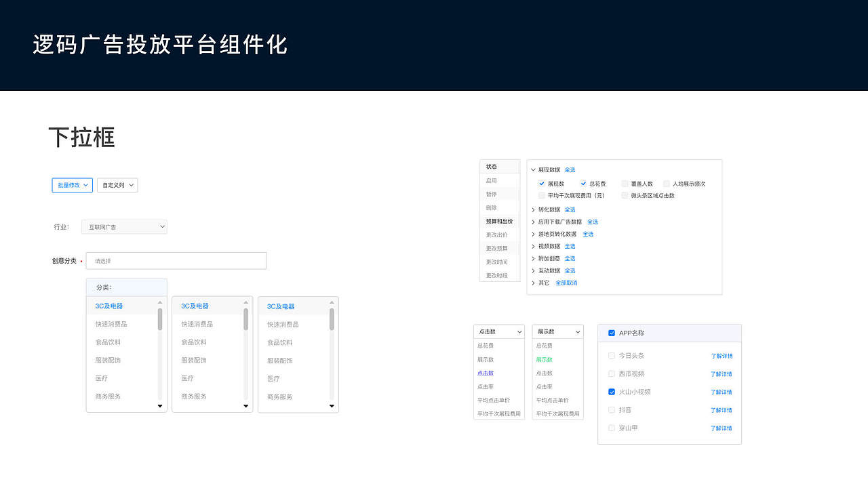
Task: Click the arrow icon on the 批量修改 button
Action: coord(86,185)
